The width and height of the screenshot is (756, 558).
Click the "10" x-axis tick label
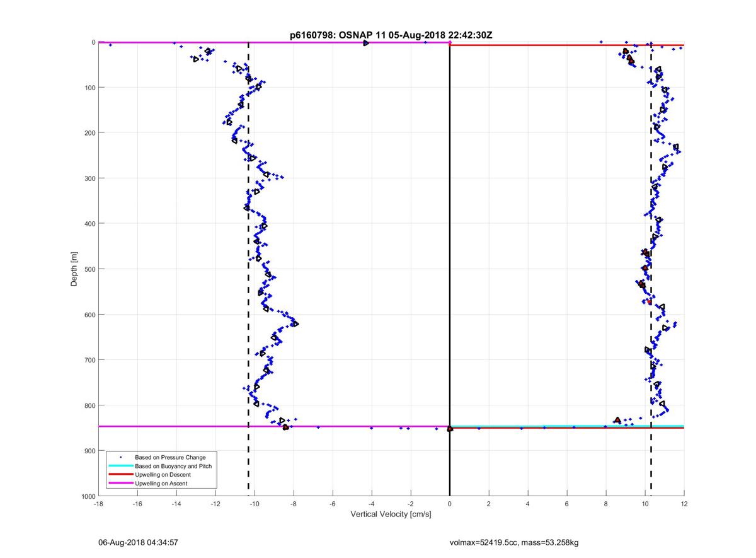point(645,504)
